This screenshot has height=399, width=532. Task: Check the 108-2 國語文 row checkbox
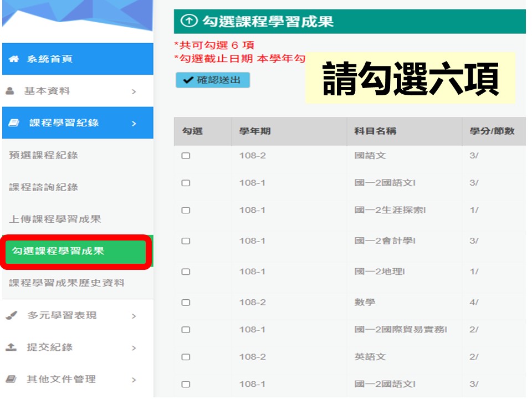pos(186,156)
